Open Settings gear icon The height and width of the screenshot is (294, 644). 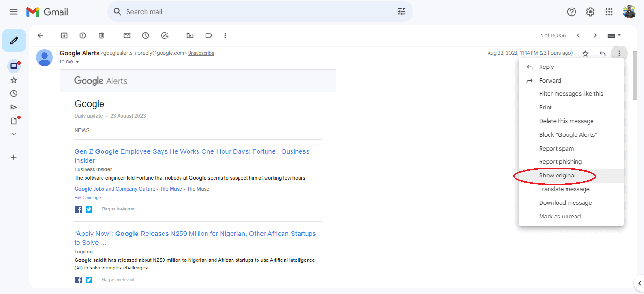(x=590, y=12)
